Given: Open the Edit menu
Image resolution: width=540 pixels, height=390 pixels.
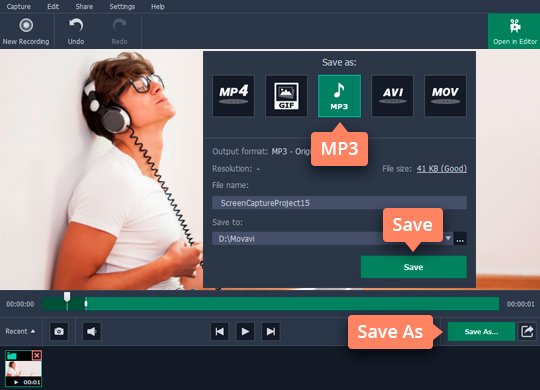Looking at the screenshot, I should click(53, 7).
